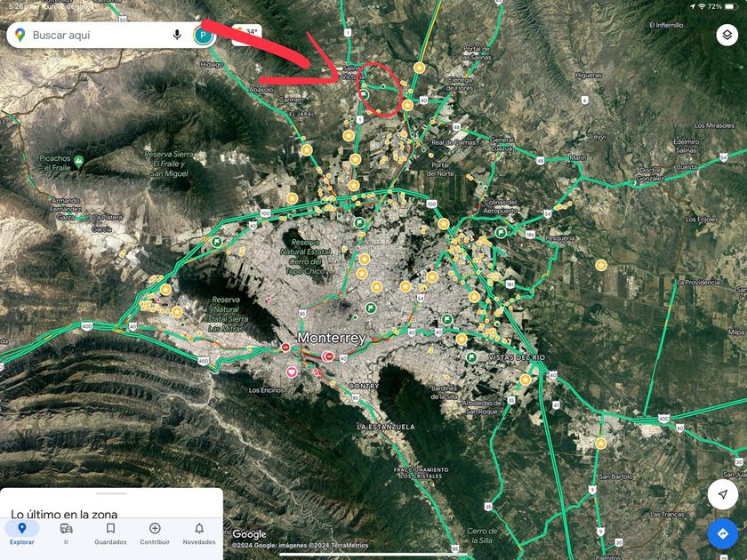Tap the microphone voice search icon
Image resolution: width=747 pixels, height=560 pixels.
178,35
